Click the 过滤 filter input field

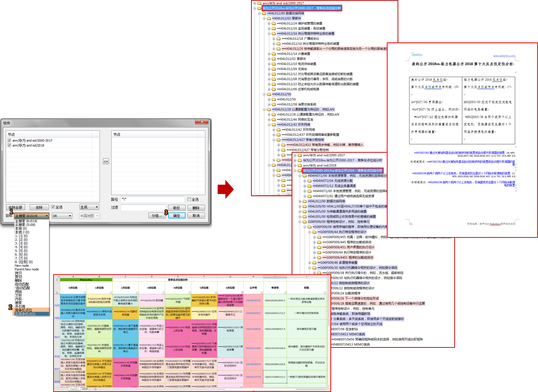tap(143, 208)
